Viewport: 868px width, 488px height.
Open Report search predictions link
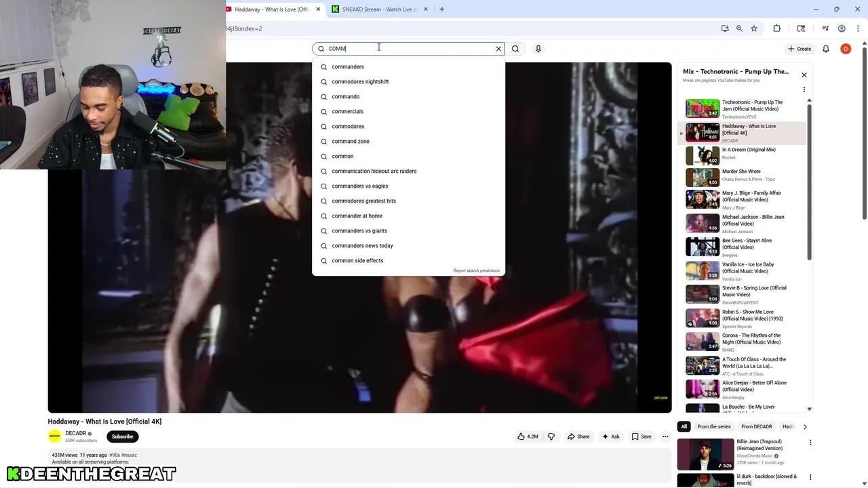coord(476,270)
